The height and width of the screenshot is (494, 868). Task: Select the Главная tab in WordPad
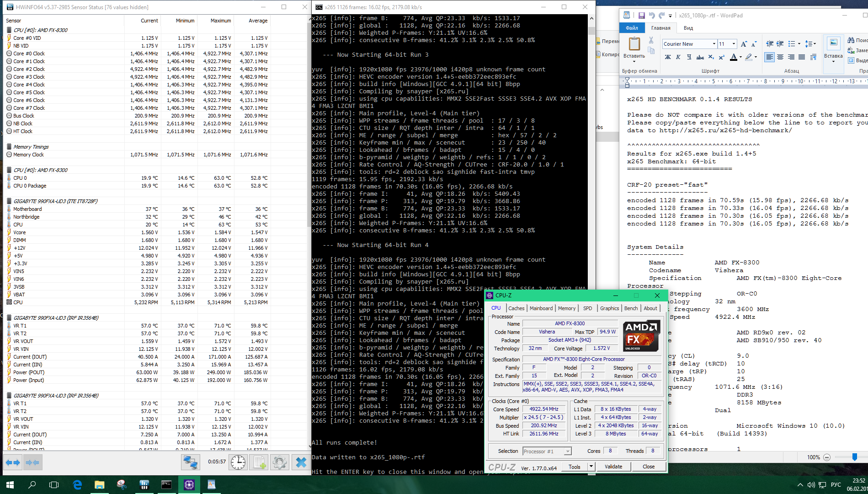tap(660, 28)
